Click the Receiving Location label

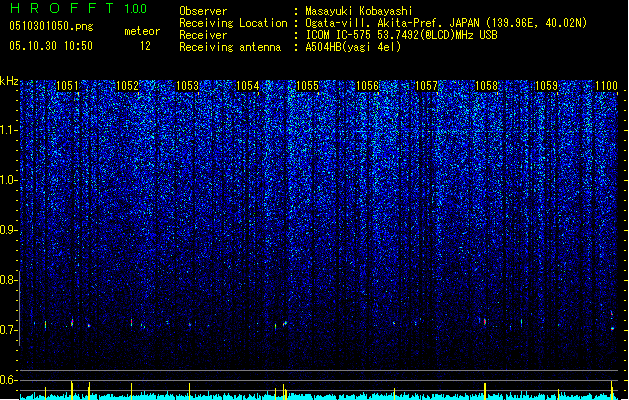233,23
